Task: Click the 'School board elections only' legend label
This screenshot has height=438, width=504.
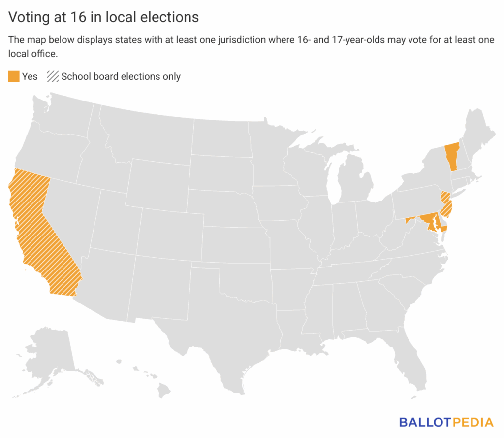Action: point(121,76)
